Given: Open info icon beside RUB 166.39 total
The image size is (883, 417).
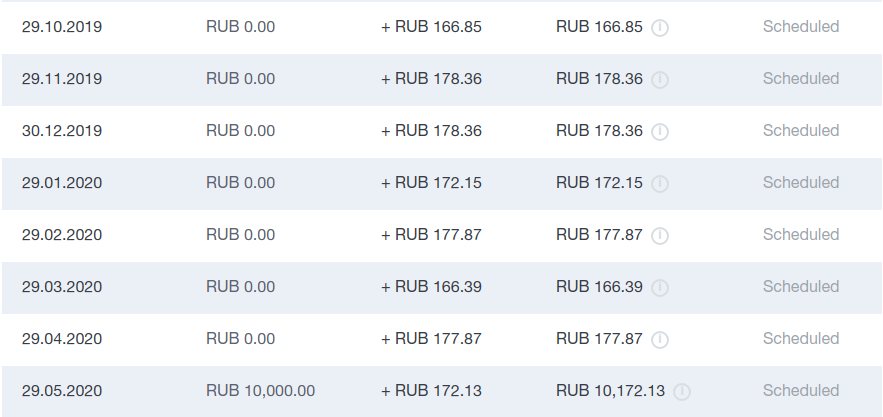Looking at the screenshot, I should [660, 287].
